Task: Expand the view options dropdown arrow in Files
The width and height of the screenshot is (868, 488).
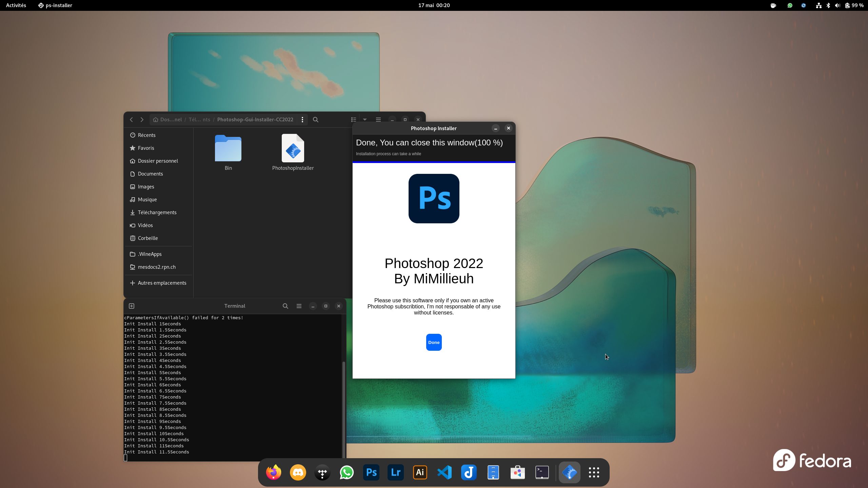Action: pyautogui.click(x=365, y=120)
